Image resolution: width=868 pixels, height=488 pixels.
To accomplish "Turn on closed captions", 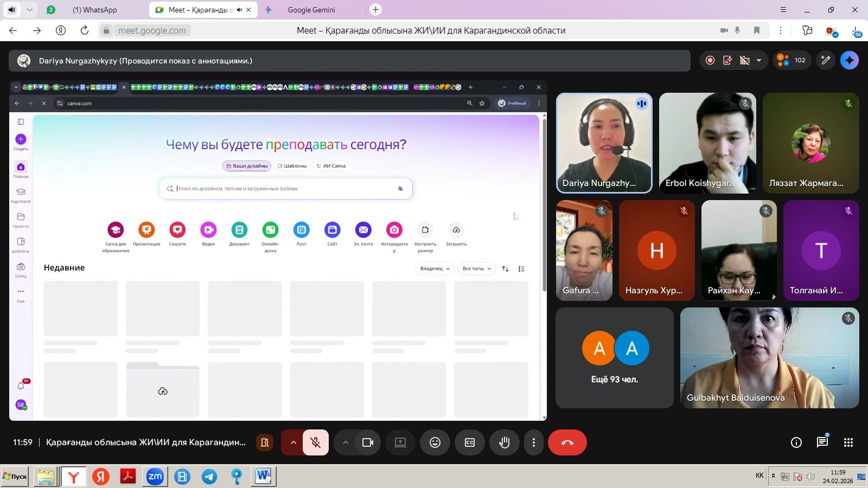I will (470, 442).
